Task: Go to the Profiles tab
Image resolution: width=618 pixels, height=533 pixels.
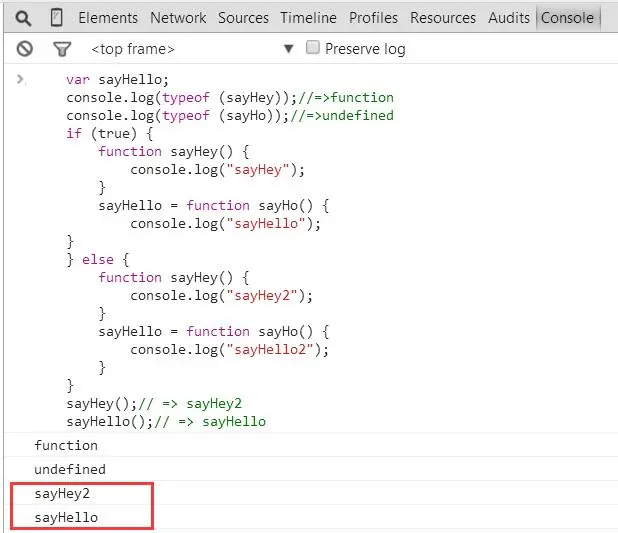Action: [x=373, y=18]
